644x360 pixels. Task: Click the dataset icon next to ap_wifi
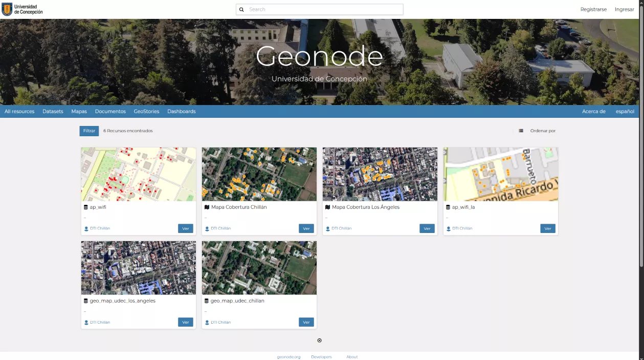click(86, 207)
